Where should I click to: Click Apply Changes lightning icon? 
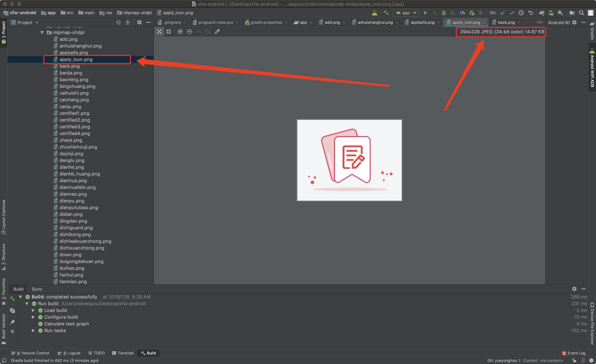point(434,13)
